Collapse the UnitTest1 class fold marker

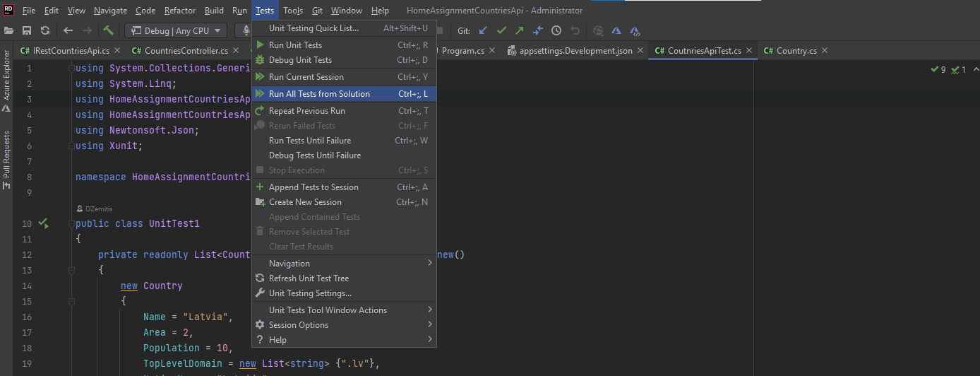[71, 223]
